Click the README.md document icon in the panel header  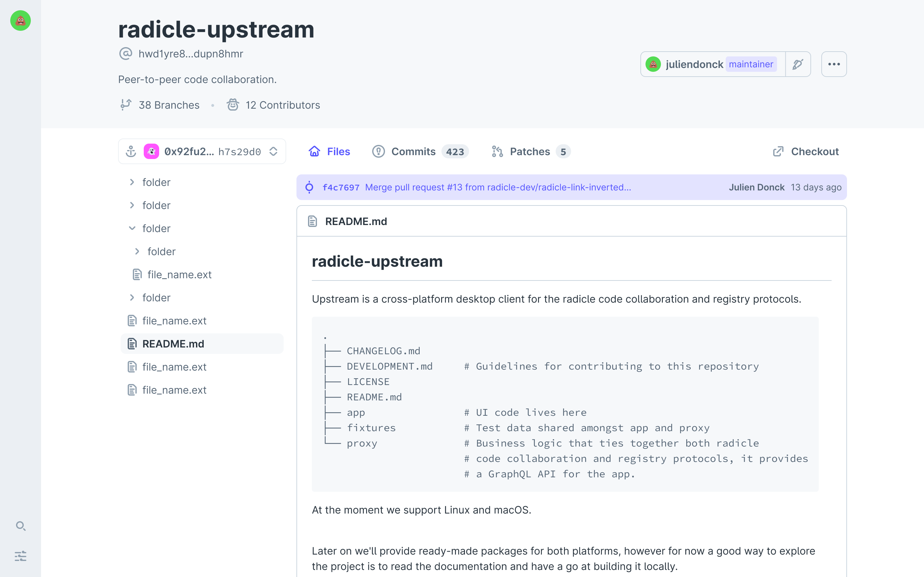pos(312,221)
